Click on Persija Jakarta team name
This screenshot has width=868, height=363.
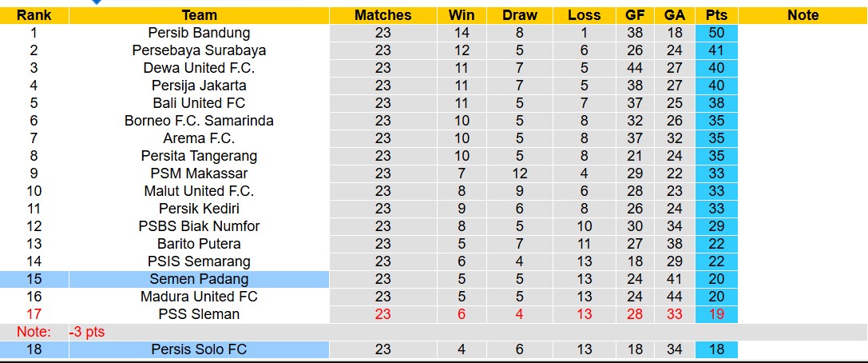pyautogui.click(x=199, y=86)
